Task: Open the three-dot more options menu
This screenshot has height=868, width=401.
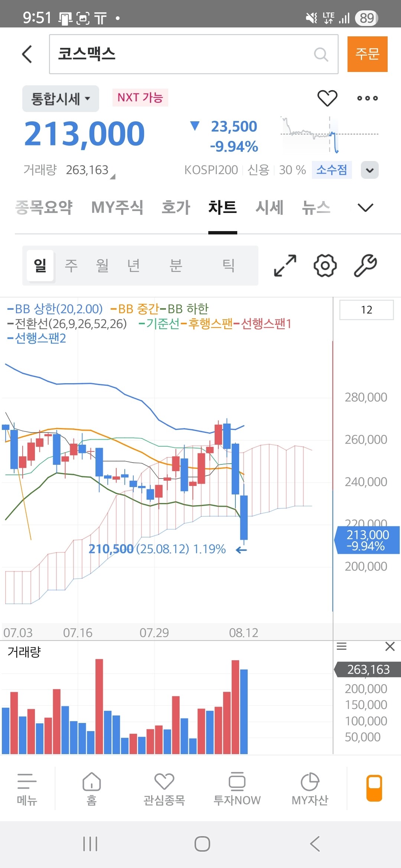Action: pyautogui.click(x=367, y=98)
